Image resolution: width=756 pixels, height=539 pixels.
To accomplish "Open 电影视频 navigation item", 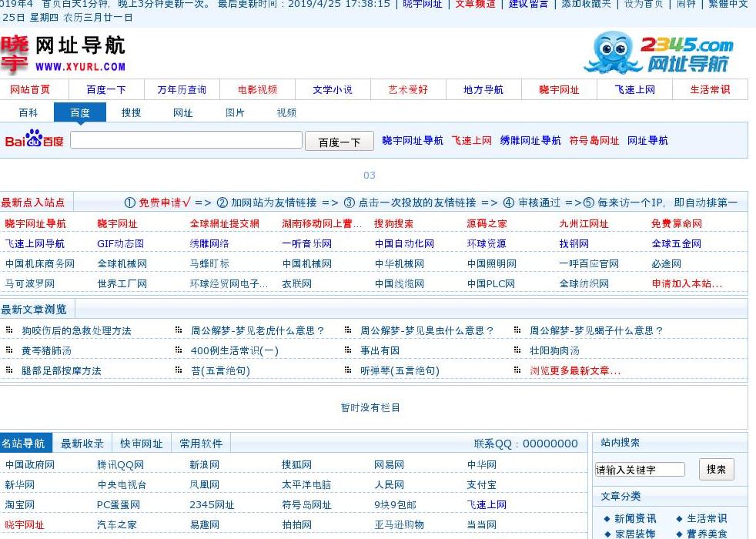I will [257, 89].
